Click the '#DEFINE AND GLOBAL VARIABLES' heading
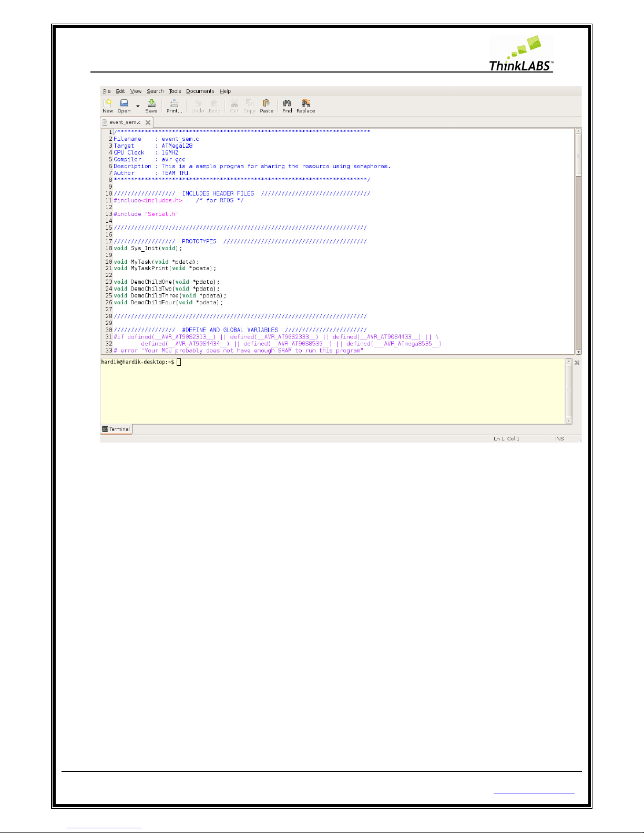The height and width of the screenshot is (833, 644). click(230, 330)
